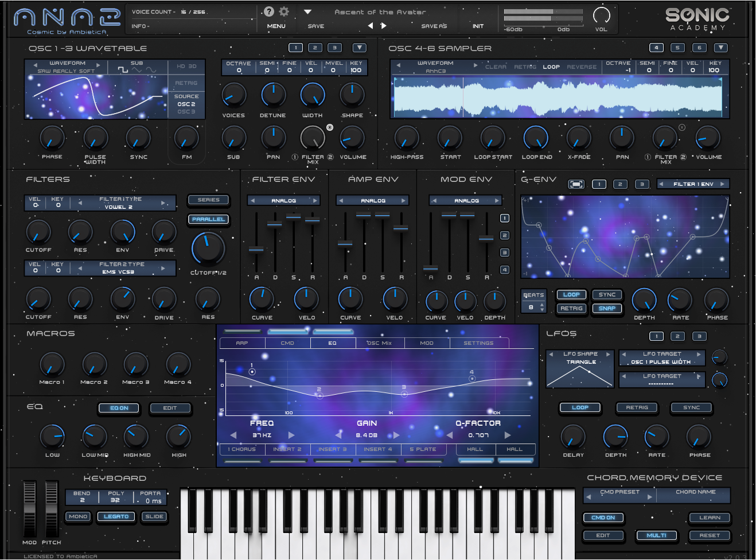Click Filter Env attack slider
Screen dimensions: 756x560
point(256,249)
